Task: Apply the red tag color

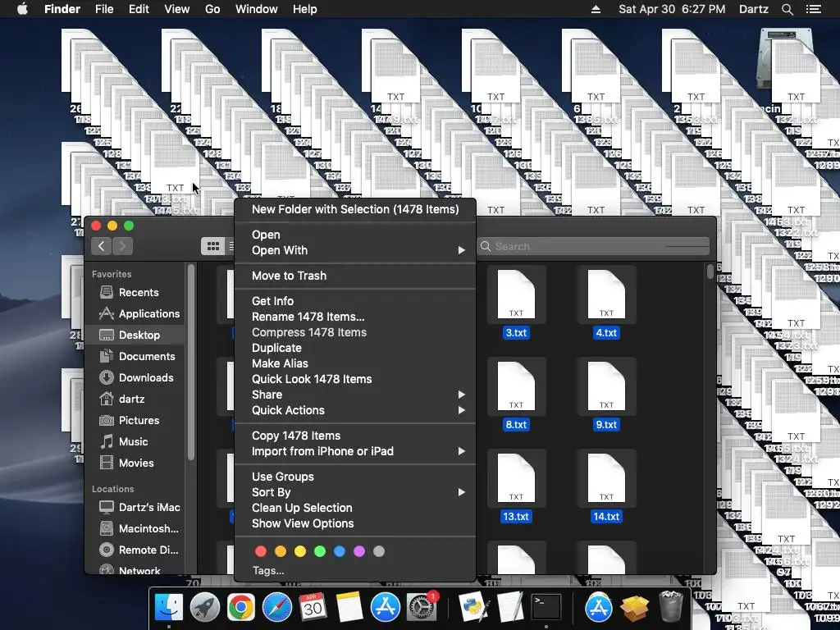Action: click(x=261, y=551)
